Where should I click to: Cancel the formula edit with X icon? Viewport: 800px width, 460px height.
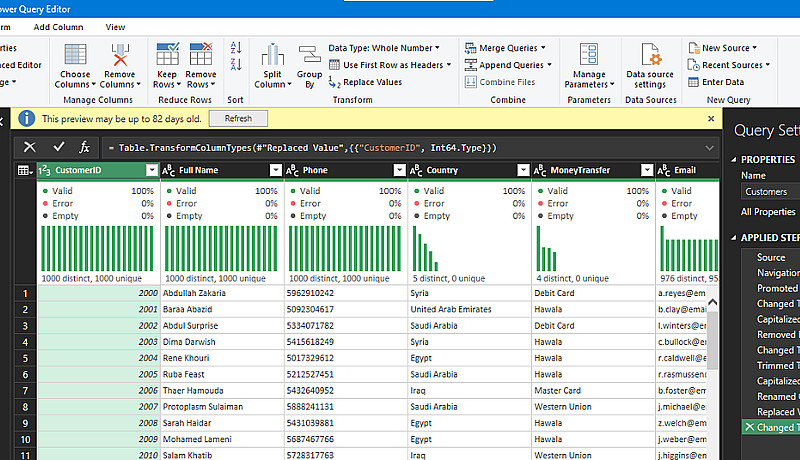tap(29, 147)
